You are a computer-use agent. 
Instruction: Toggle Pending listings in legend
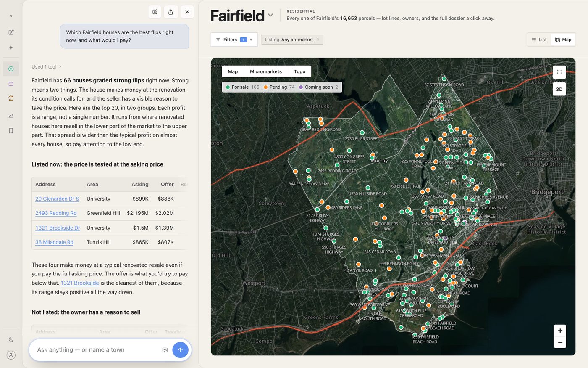click(279, 87)
